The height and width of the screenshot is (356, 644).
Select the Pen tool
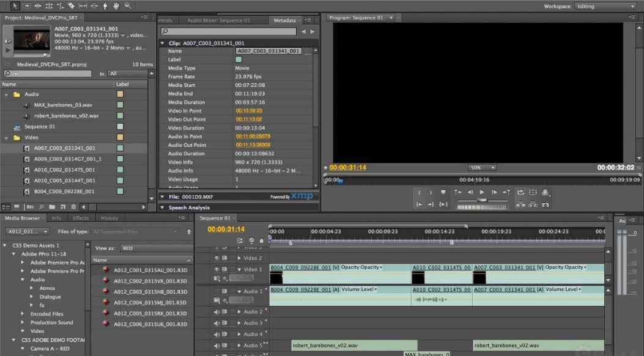click(105, 6)
